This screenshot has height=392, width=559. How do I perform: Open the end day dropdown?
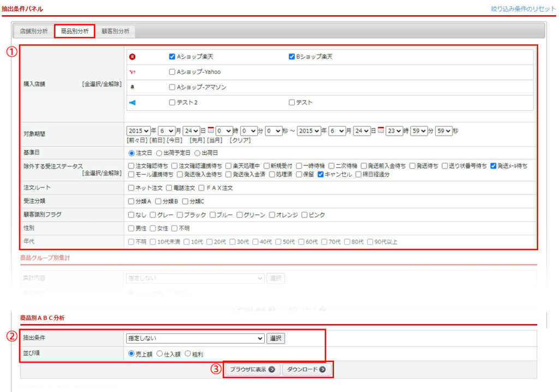pyautogui.click(x=362, y=131)
